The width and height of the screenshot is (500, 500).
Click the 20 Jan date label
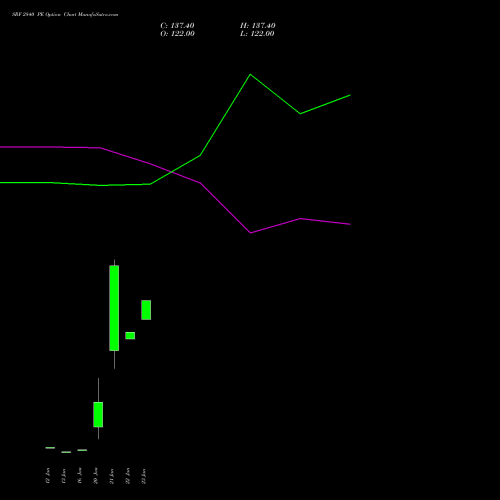pos(96,476)
